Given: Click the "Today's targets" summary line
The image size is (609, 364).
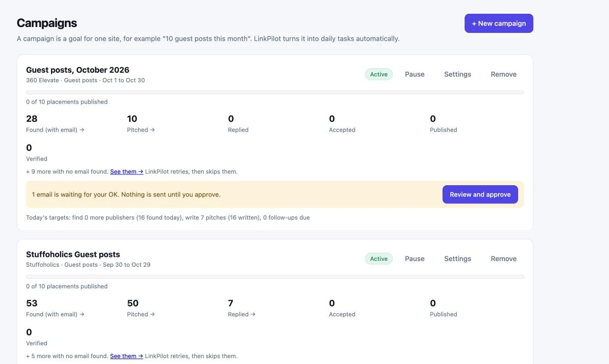Looking at the screenshot, I should 168,218.
